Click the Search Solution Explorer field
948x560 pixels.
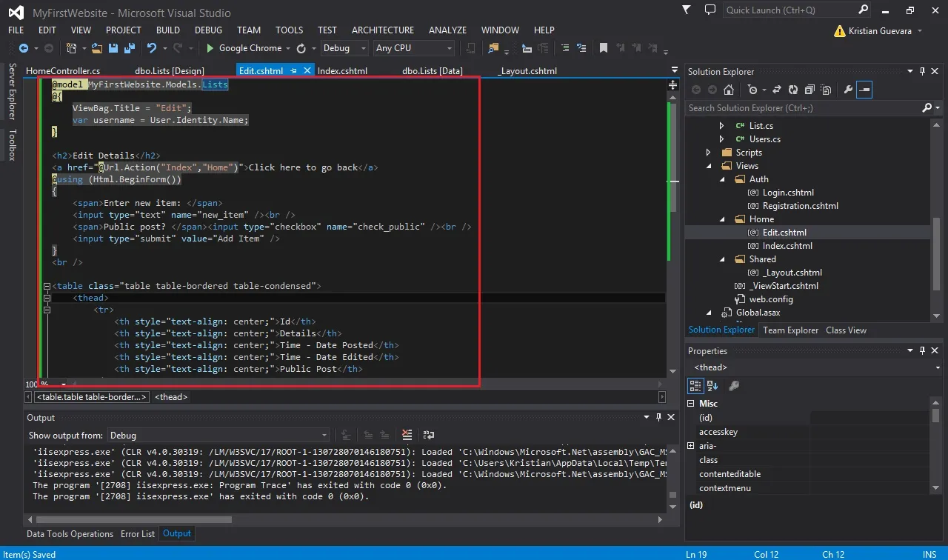803,108
